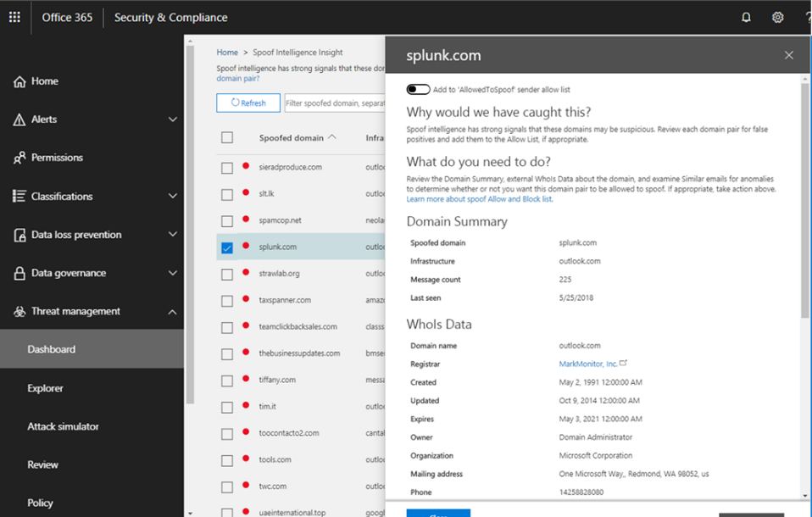The width and height of the screenshot is (812, 517).
Task: Check the tim.it row checkbox
Action: click(x=227, y=407)
